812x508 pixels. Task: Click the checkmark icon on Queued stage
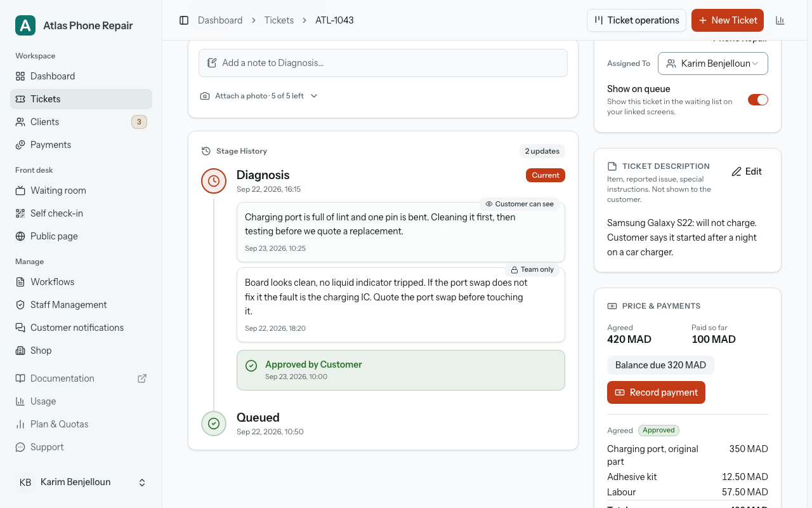(214, 424)
